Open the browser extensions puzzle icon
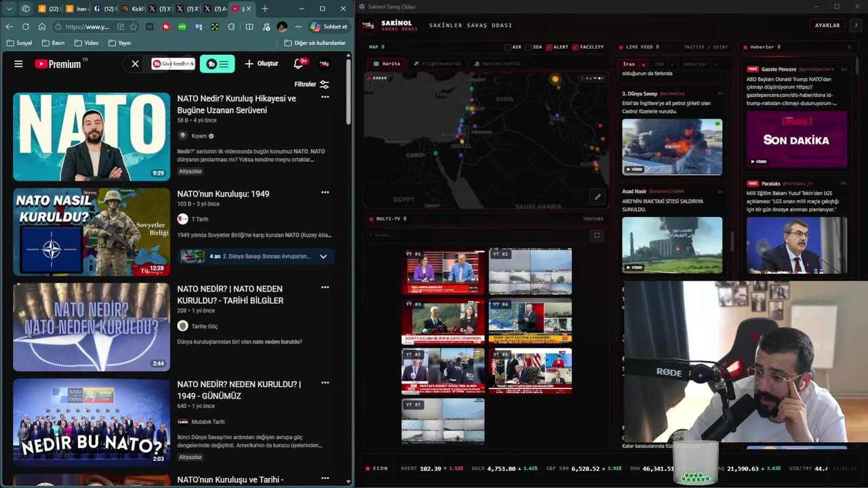This screenshot has height=488, width=868. click(231, 26)
